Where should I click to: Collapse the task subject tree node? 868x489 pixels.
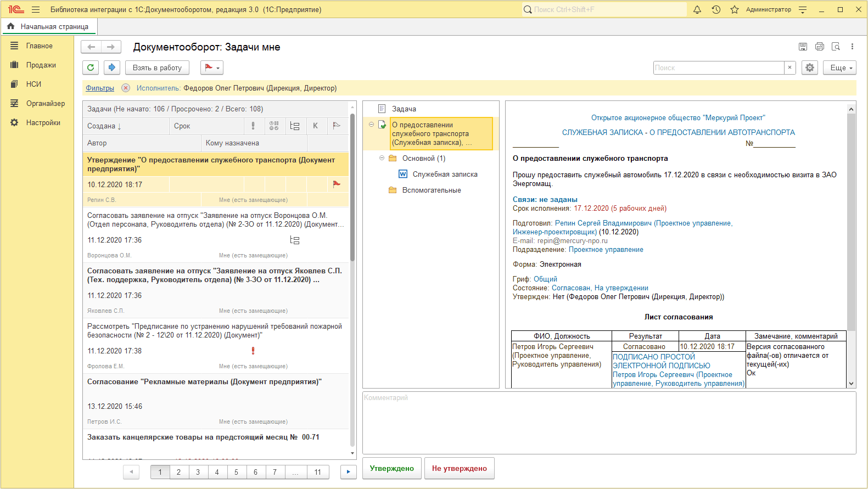click(x=372, y=125)
